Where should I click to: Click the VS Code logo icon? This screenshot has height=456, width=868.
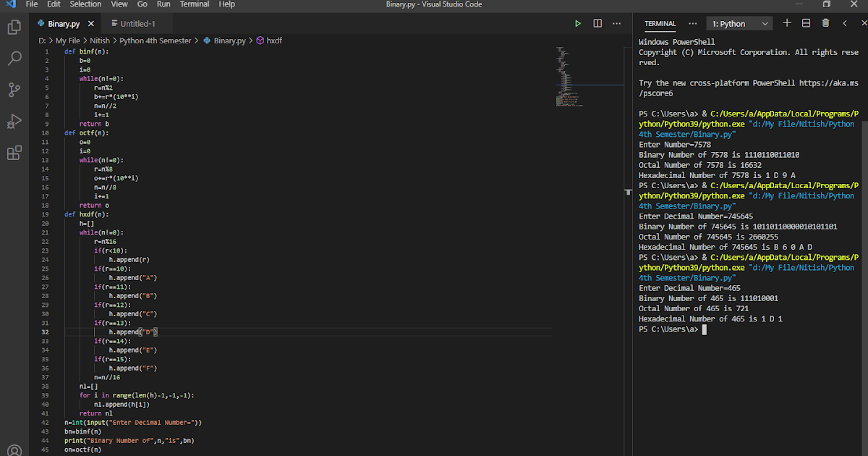(x=10, y=4)
